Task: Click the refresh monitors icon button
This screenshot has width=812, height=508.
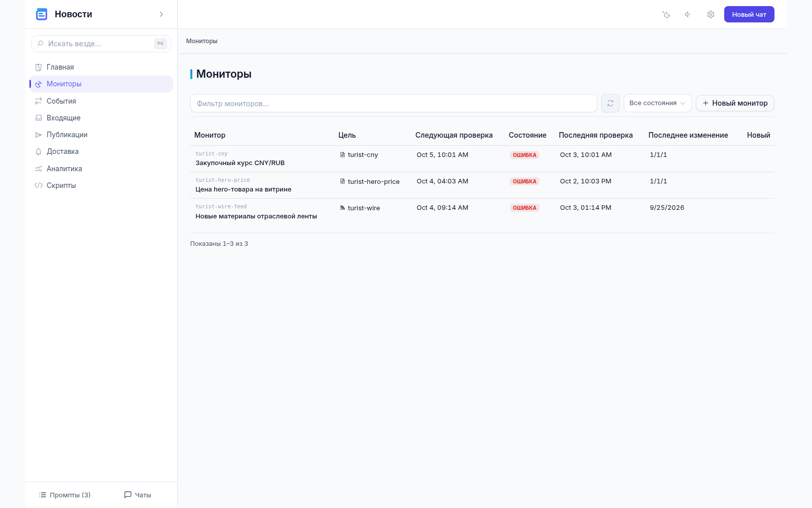Action: [610, 103]
